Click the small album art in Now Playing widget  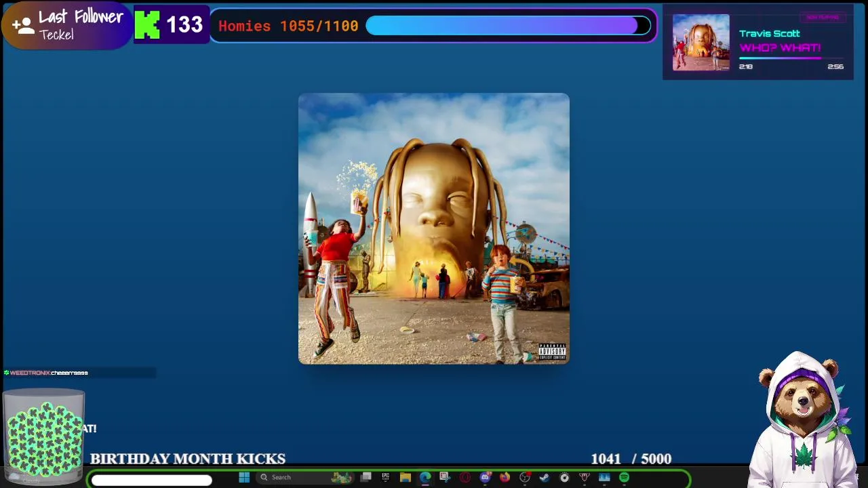(701, 42)
